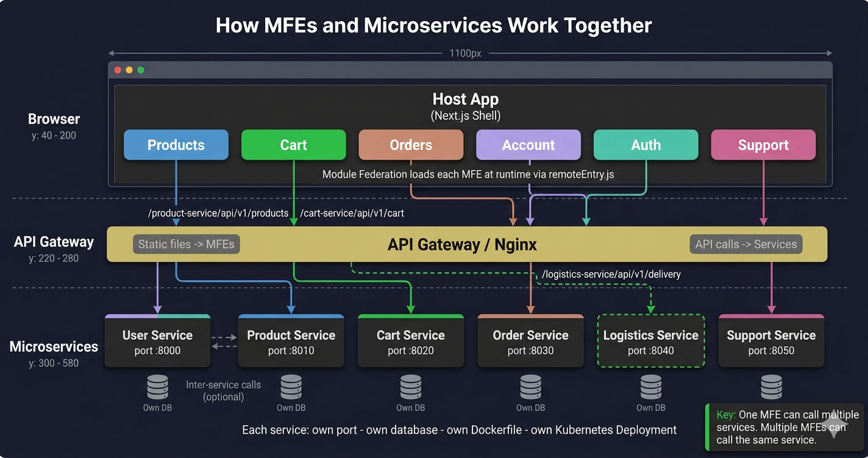The width and height of the screenshot is (868, 458).
Task: Click the 'y: 220 - 280' label
Action: 54,258
